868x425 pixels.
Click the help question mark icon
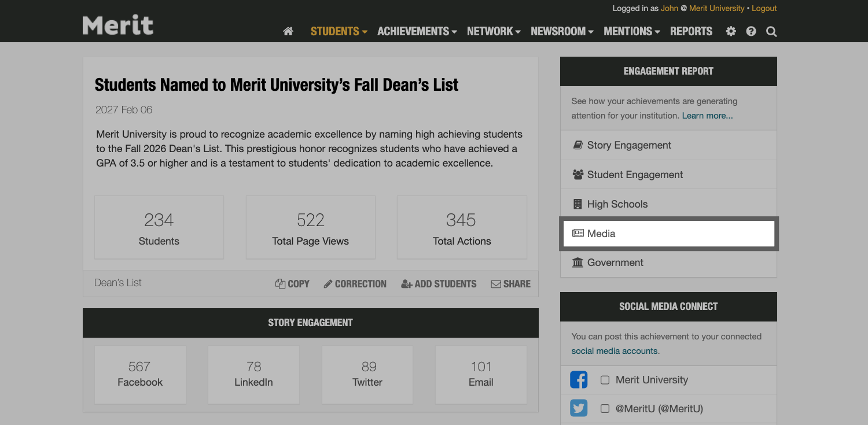click(751, 31)
